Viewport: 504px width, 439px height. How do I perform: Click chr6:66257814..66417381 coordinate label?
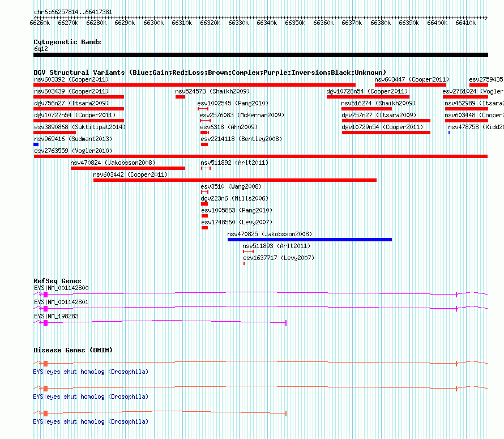[x=73, y=12]
